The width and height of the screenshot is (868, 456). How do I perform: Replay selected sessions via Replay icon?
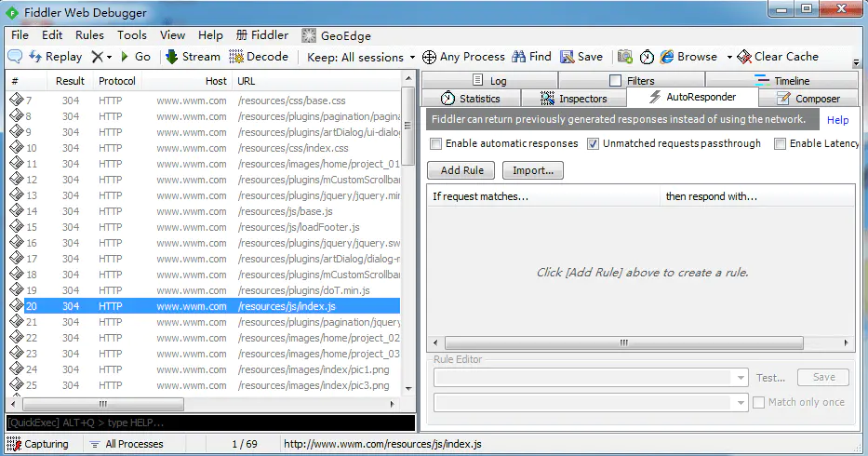pyautogui.click(x=35, y=57)
